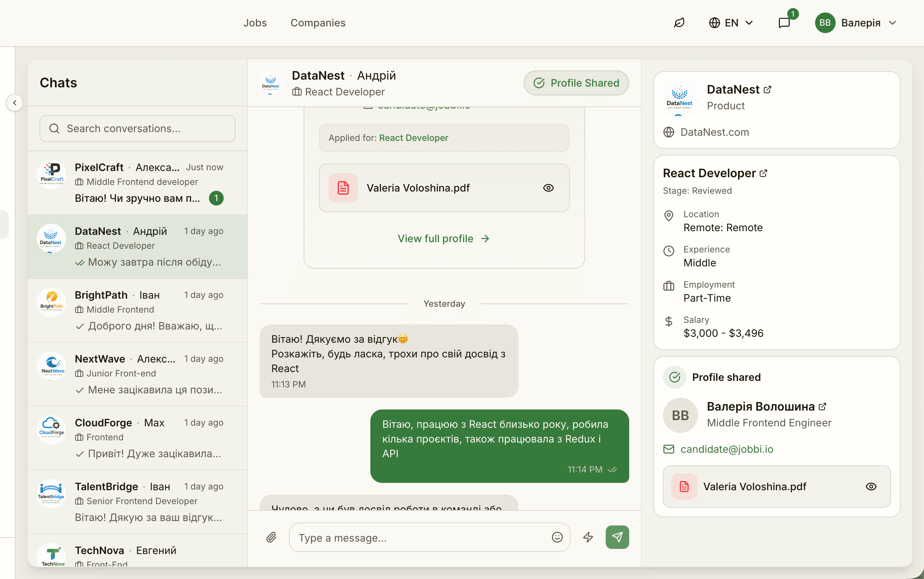Click the 'Remote: Remote' location value
Screen dimensions: 924x579
click(x=723, y=227)
